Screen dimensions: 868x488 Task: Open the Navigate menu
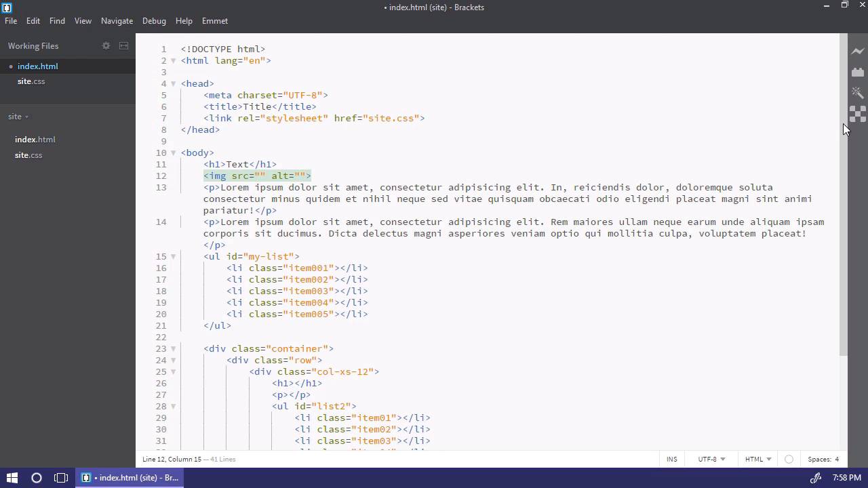[x=117, y=21]
